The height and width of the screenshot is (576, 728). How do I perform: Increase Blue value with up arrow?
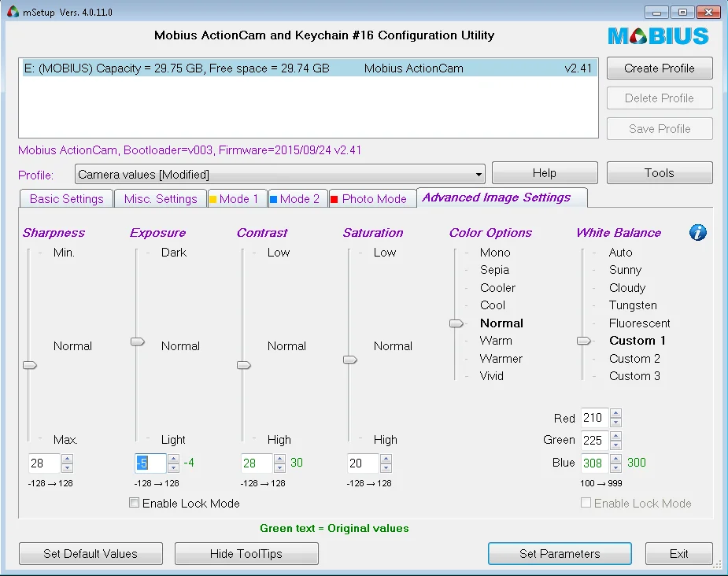tap(615, 458)
